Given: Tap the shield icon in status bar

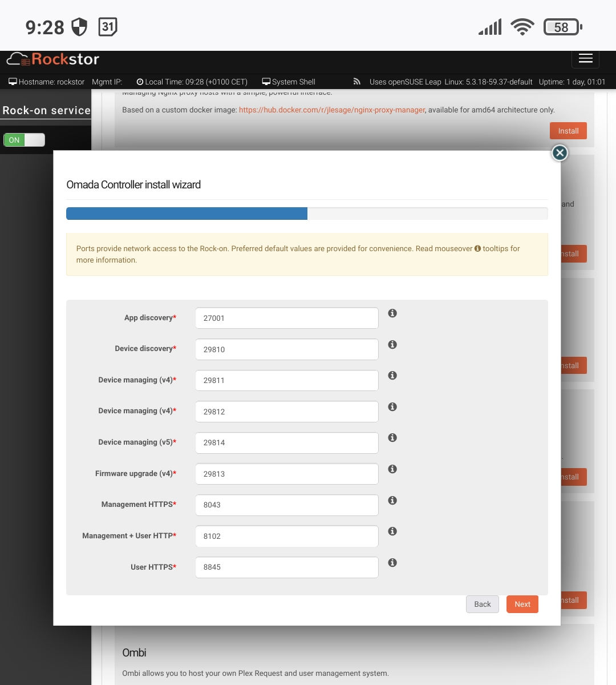Looking at the screenshot, I should [79, 27].
